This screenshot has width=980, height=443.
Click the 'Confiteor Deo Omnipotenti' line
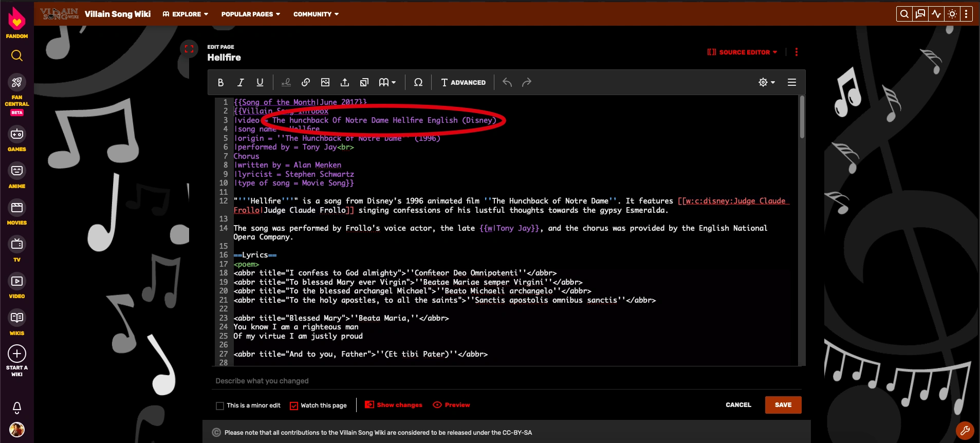pos(395,273)
